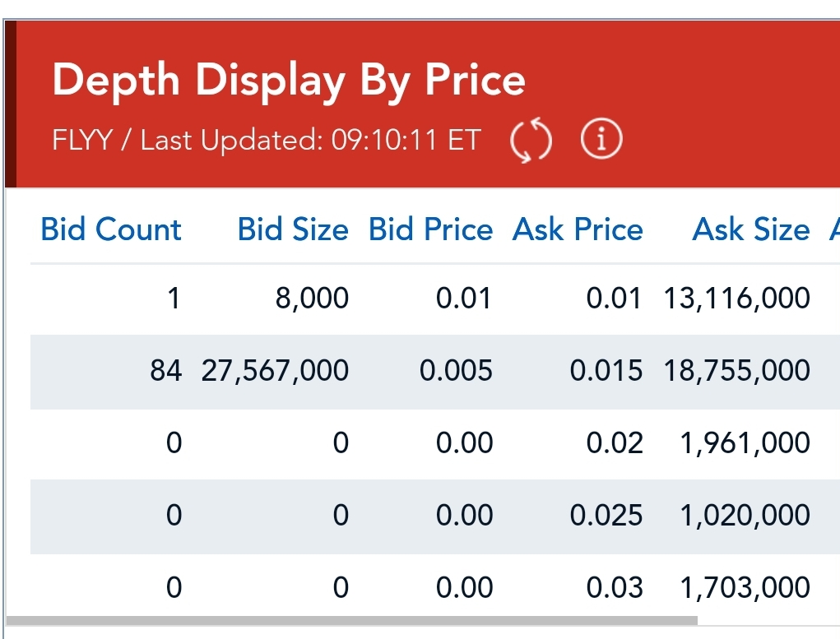Screen dimensions: 840x639
Task: Click the Depth Display By Price title
Action: pyautogui.click(x=289, y=81)
